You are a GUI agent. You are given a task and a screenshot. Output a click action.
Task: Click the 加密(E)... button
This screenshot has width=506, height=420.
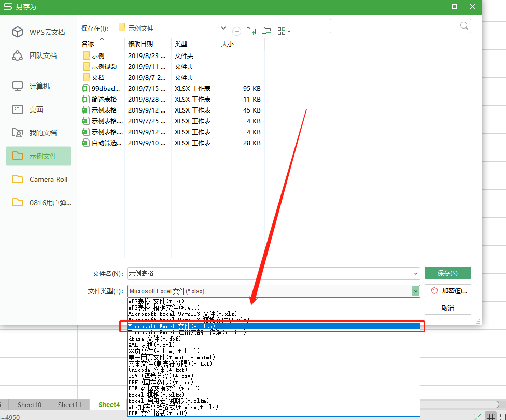447,291
